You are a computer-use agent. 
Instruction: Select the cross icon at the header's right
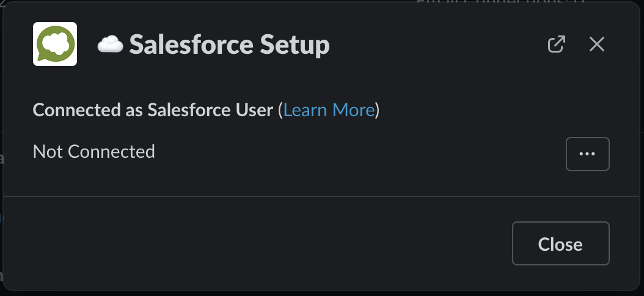597,44
